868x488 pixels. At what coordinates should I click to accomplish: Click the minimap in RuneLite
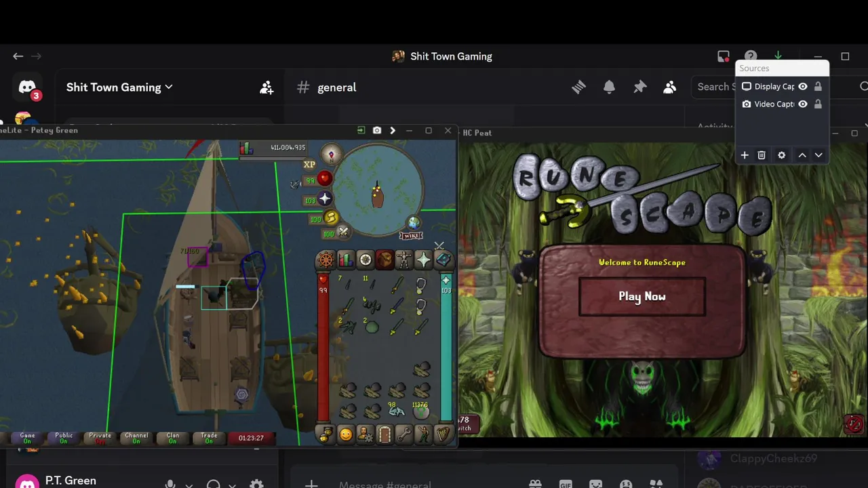(x=377, y=190)
